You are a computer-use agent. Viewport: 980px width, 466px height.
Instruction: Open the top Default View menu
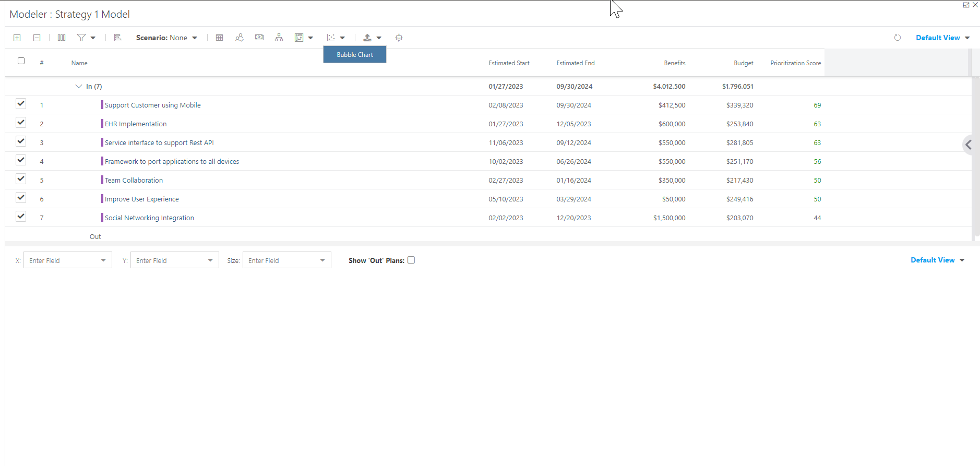[942, 38]
